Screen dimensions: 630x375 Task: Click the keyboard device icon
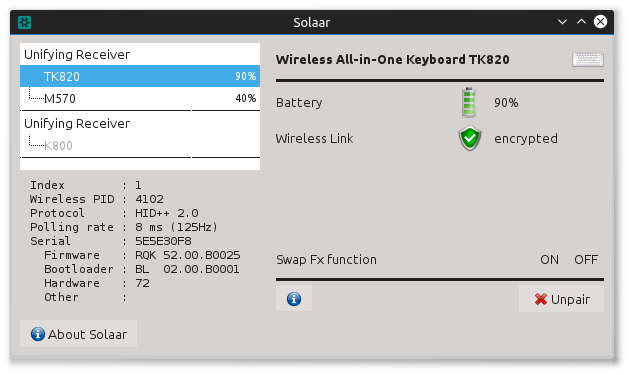coord(588,59)
